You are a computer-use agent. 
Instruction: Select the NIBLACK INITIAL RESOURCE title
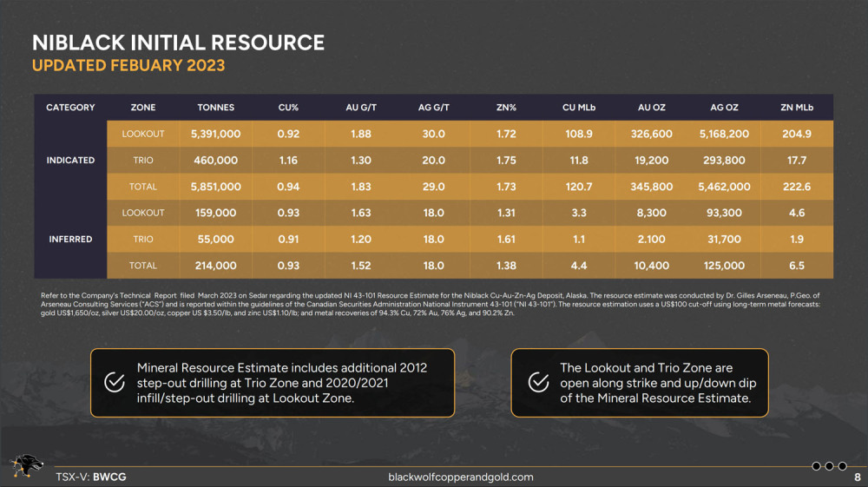(178, 43)
